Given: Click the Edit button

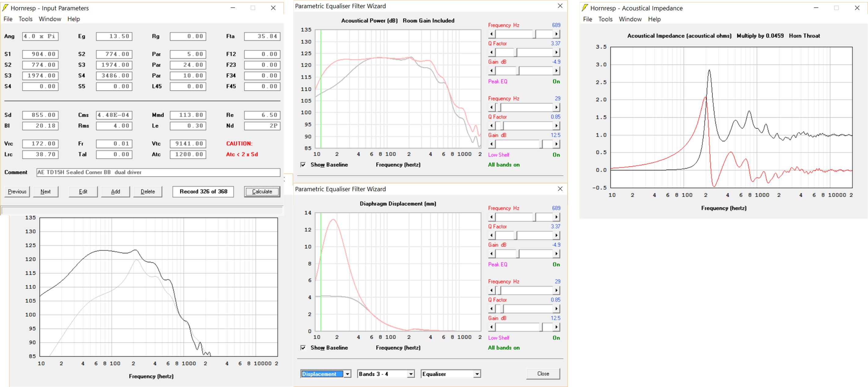Looking at the screenshot, I should (x=83, y=192).
